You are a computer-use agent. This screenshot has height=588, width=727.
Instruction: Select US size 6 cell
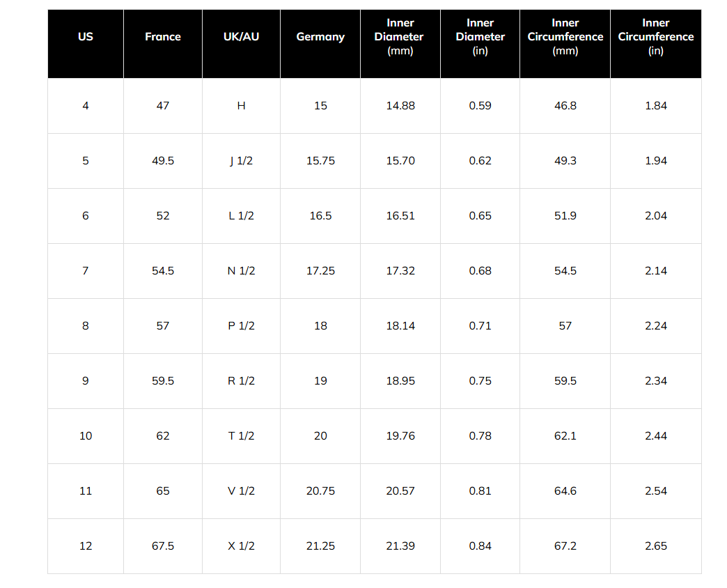click(x=86, y=216)
